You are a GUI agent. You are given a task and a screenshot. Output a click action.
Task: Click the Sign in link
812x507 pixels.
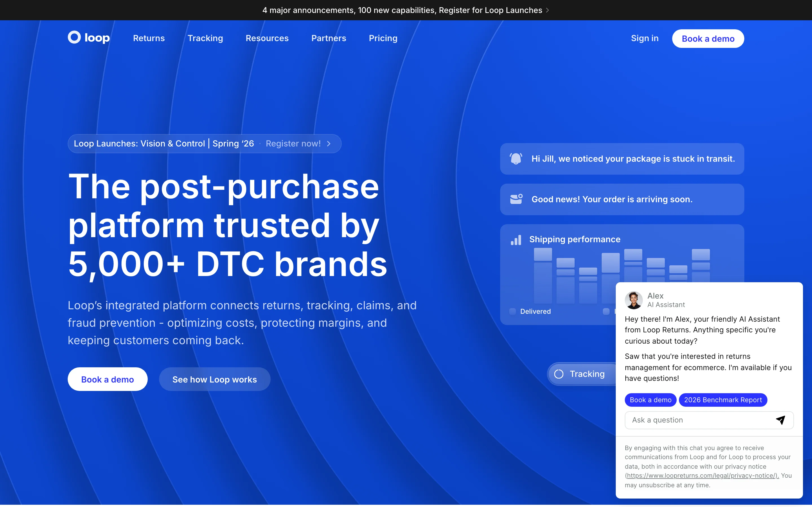click(x=645, y=38)
